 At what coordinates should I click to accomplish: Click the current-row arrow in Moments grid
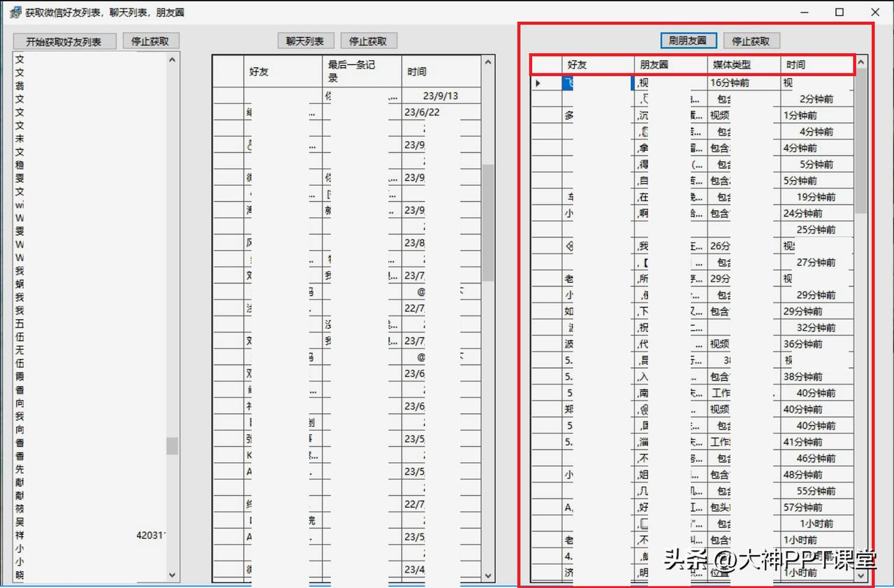(x=538, y=83)
